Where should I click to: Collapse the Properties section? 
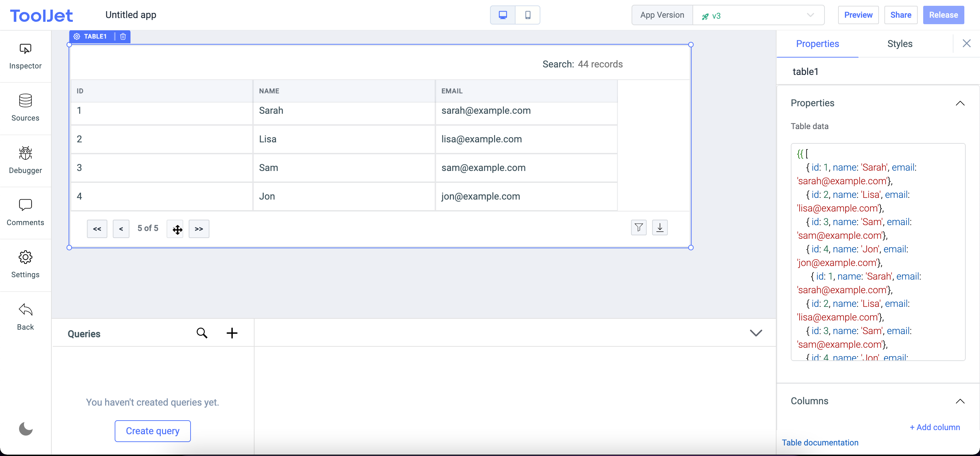coord(960,103)
